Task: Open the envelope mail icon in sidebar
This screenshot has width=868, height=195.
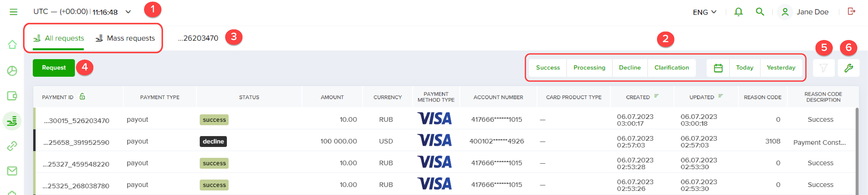Action: tap(12, 171)
